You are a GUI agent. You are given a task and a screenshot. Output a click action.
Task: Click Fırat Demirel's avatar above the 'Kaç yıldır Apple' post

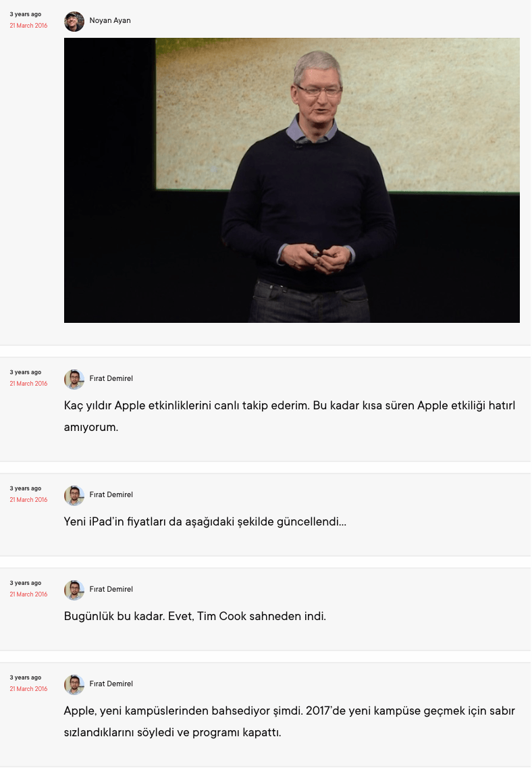pyautogui.click(x=74, y=380)
